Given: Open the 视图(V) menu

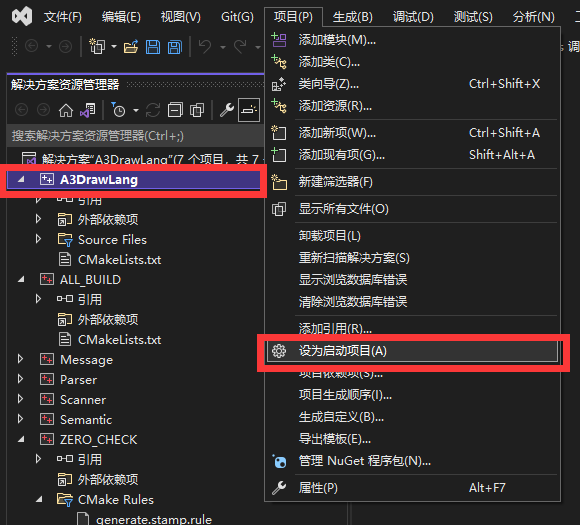Looking at the screenshot, I should click(x=181, y=17).
